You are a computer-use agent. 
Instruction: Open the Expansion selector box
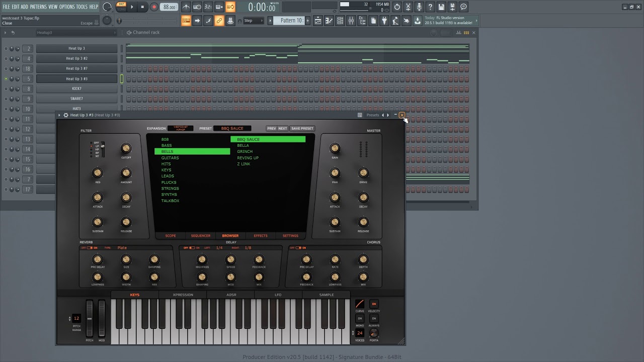click(180, 128)
